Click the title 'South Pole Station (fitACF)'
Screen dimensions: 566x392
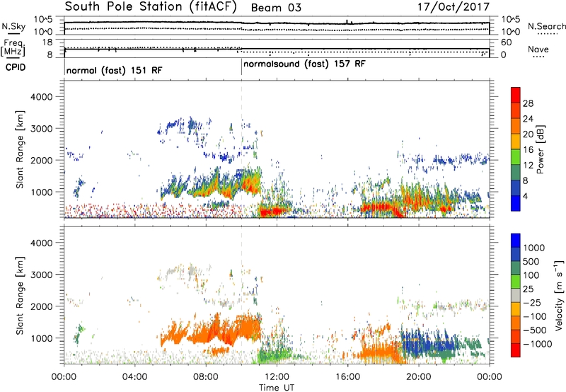[x=151, y=7]
